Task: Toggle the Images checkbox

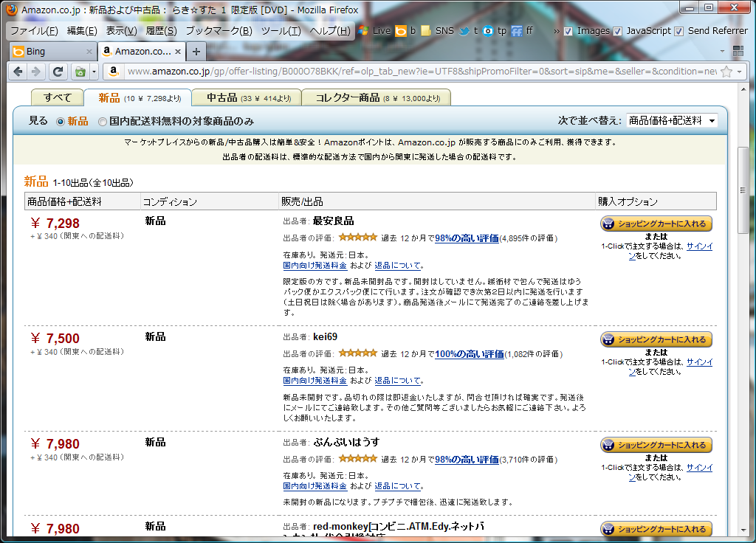Action: pyautogui.click(x=568, y=31)
